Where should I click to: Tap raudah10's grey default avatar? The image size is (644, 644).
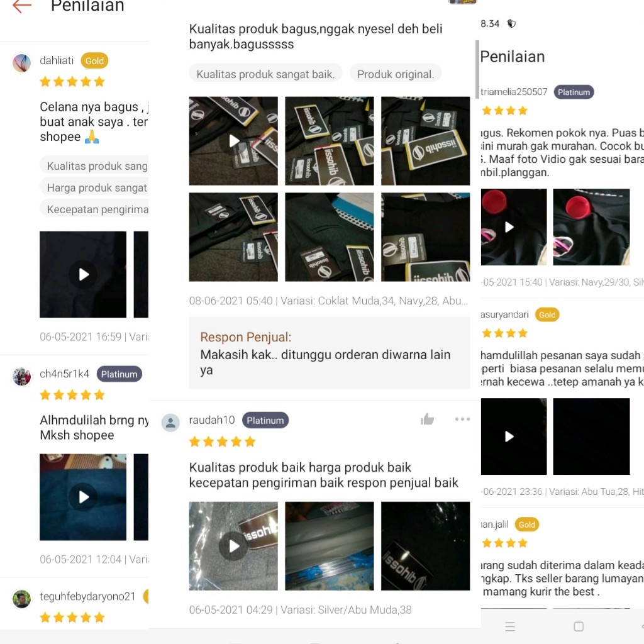170,422
